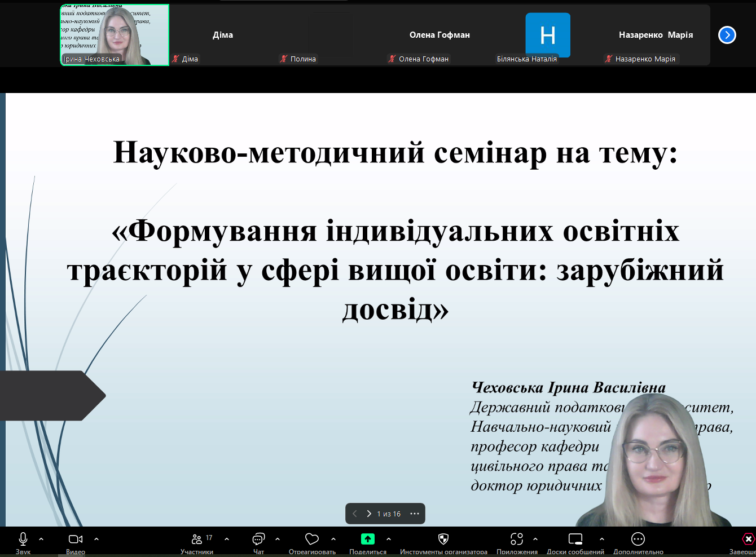Click muted mic icon beside Олена Гофман label
This screenshot has width=756, height=557.
click(392, 59)
